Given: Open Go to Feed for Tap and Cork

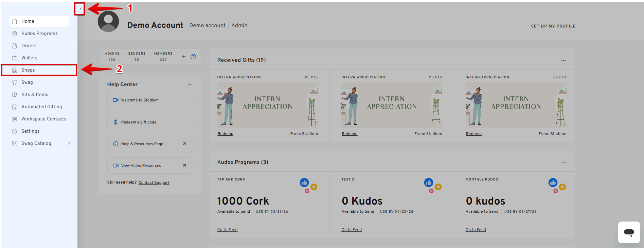Looking at the screenshot, I should coord(227,230).
